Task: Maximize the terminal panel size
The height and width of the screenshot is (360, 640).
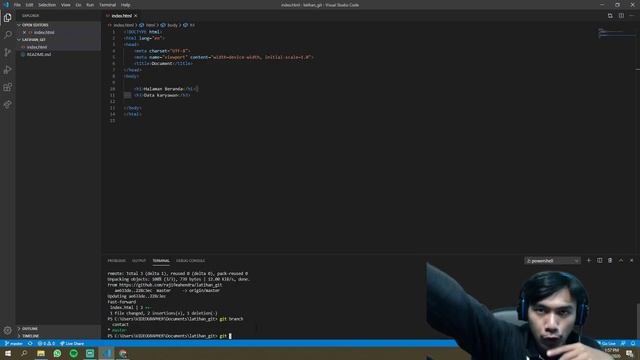Action: (621, 260)
